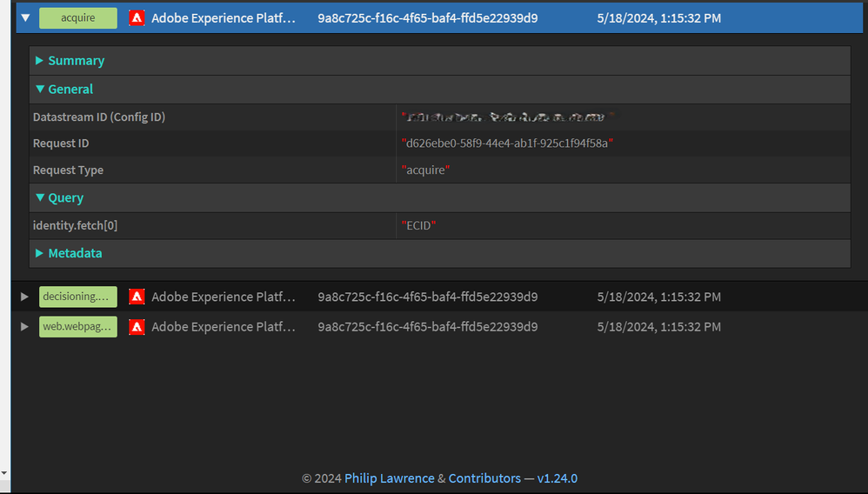Click the Datastream ID (Config ID) label
This screenshot has height=494, width=868.
99,117
